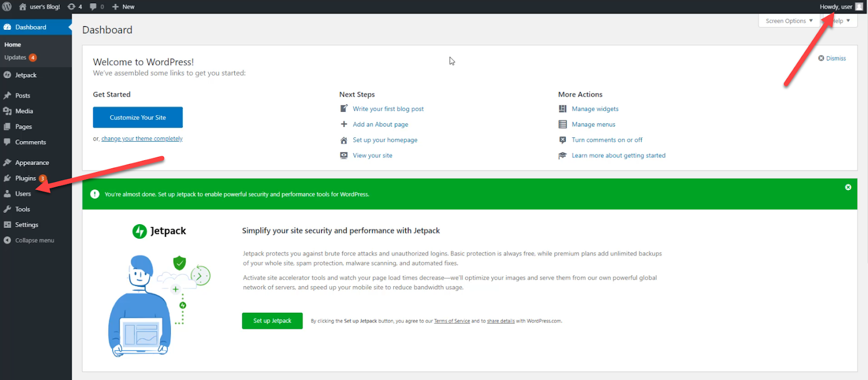The width and height of the screenshot is (868, 380).
Task: Click widgets icon beside Manage widgets
Action: point(563,109)
